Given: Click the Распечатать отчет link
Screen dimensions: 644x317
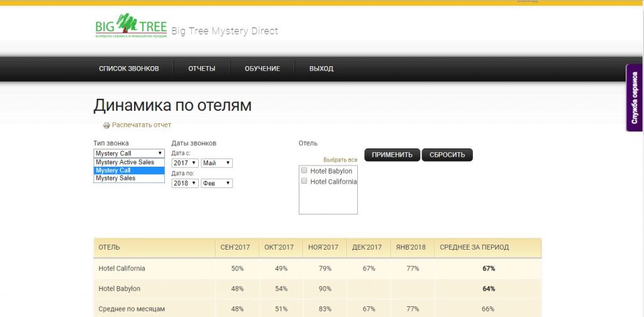Looking at the screenshot, I should coord(142,125).
